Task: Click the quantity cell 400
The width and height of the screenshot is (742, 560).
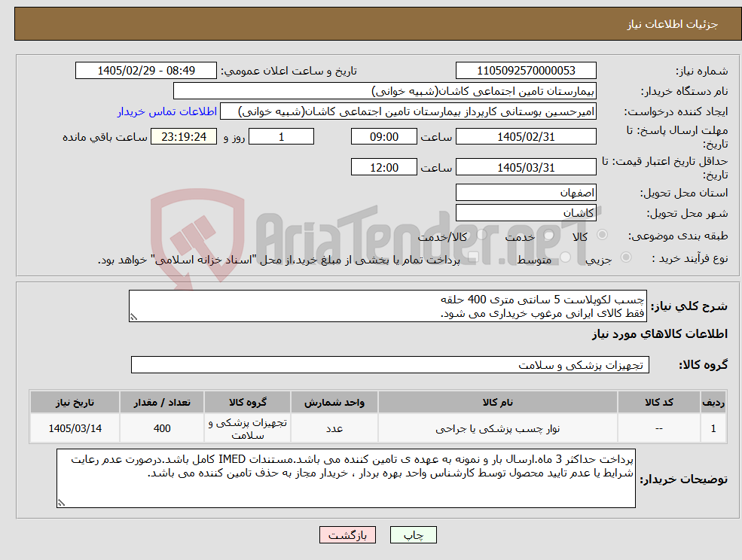Action: [x=162, y=428]
